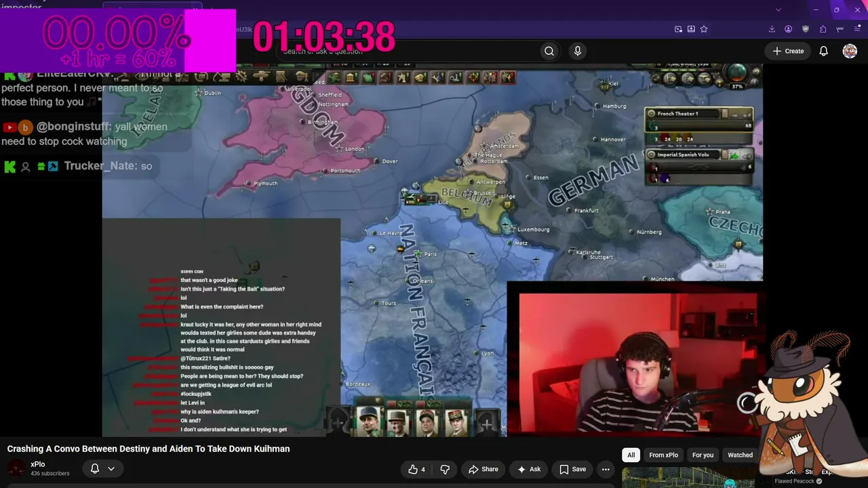Screen dimensions: 868x488
Task: Click the officer cap icon in game top bar
Action: click(x=302, y=77)
